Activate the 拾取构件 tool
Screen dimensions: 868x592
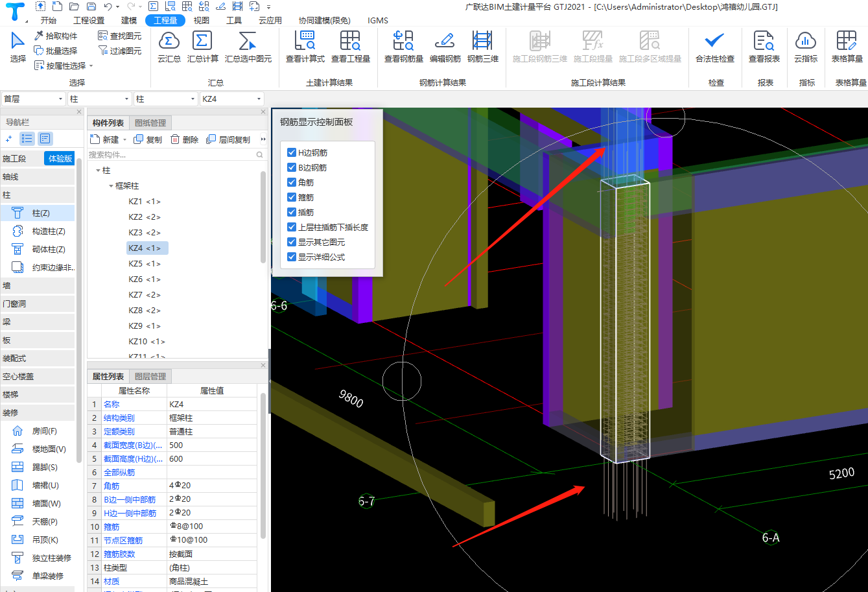point(56,36)
